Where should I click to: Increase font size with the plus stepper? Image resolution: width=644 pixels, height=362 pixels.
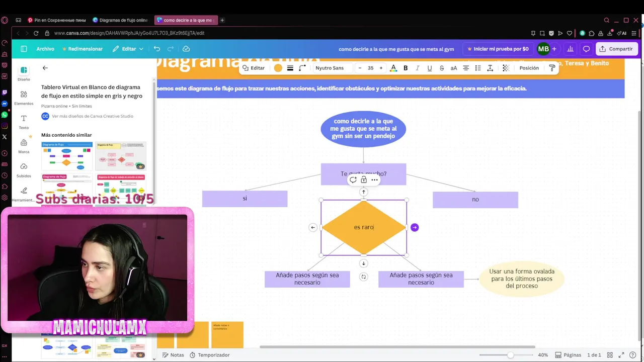click(381, 68)
